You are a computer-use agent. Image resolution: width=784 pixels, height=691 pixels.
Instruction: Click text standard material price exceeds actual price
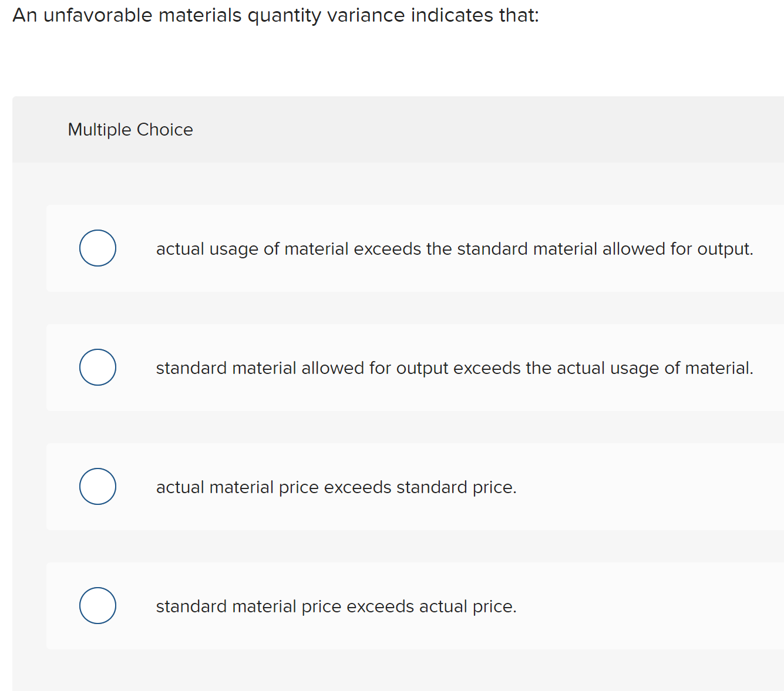point(336,606)
